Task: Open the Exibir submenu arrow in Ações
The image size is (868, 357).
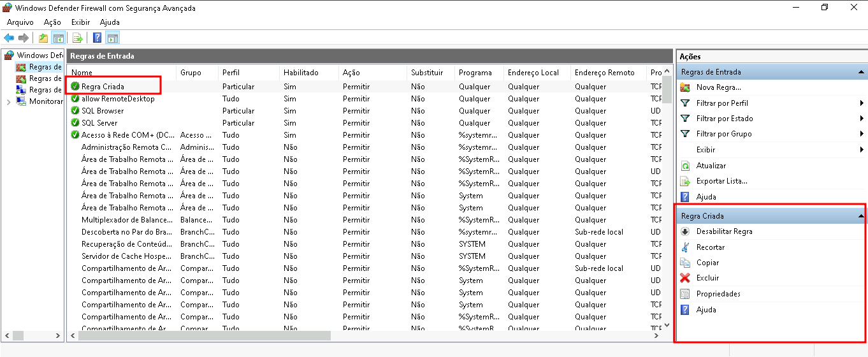Action: tap(862, 150)
